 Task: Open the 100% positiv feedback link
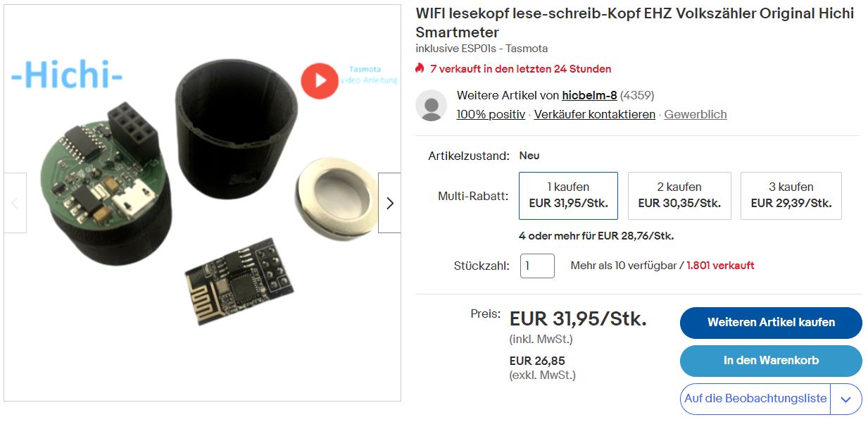pyautogui.click(x=491, y=114)
